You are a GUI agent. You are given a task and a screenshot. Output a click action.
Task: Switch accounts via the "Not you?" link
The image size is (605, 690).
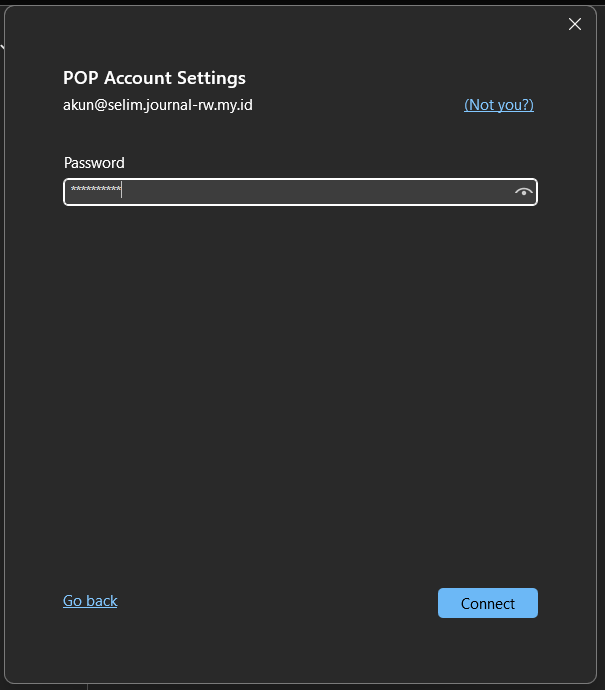pyautogui.click(x=499, y=105)
